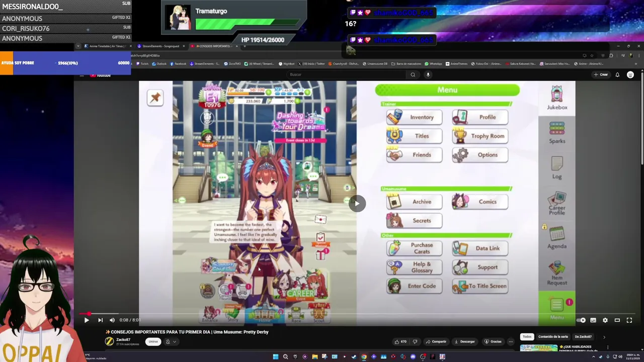Open new browser tab plus button
The width and height of the screenshot is (644, 362).
point(245,46)
